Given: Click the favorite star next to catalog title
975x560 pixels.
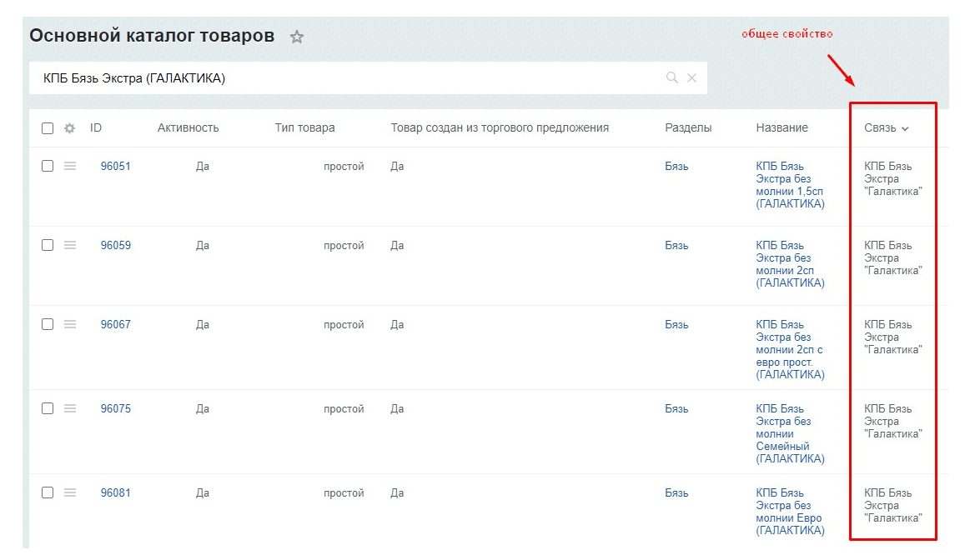Looking at the screenshot, I should 296,37.
